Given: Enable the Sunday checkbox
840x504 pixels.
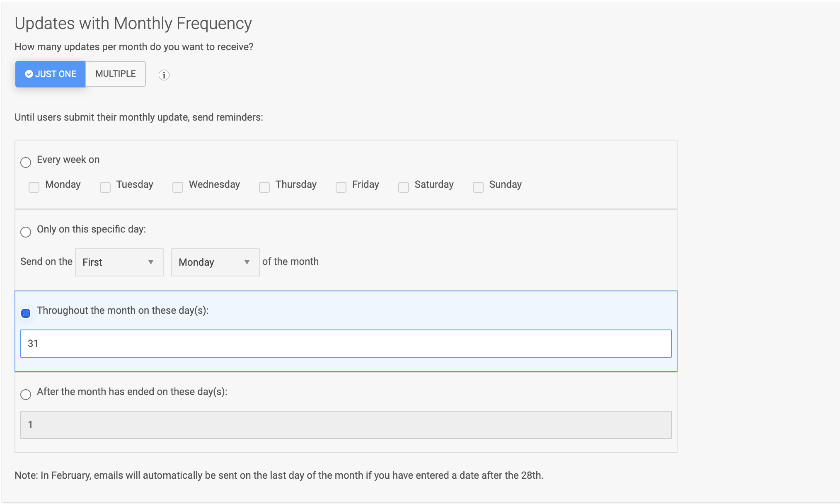Looking at the screenshot, I should pos(478,187).
